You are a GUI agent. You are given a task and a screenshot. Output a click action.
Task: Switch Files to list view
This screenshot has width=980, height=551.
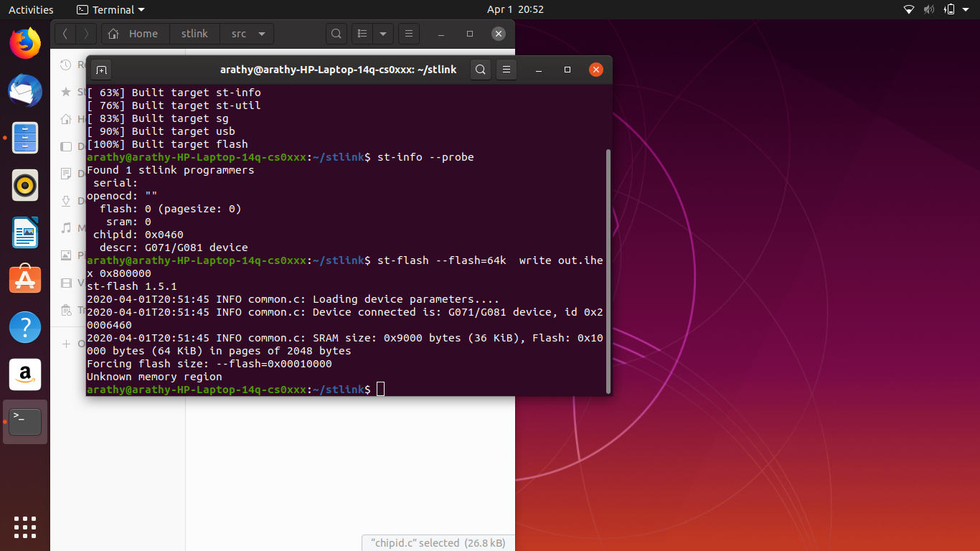362,33
